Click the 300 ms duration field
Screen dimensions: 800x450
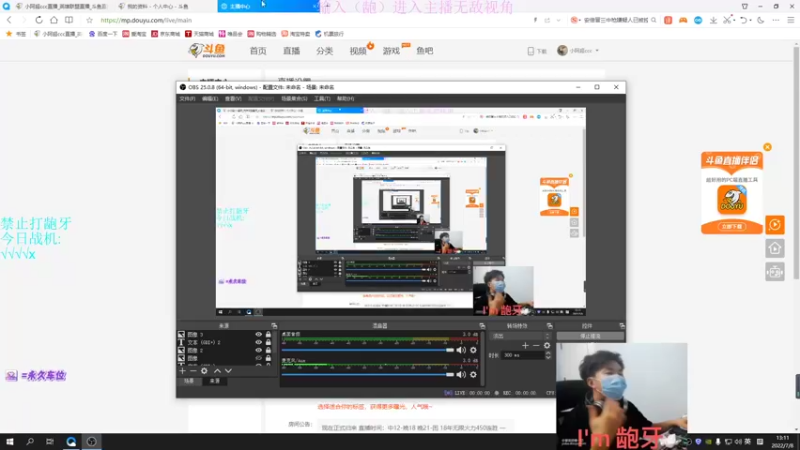(x=523, y=355)
